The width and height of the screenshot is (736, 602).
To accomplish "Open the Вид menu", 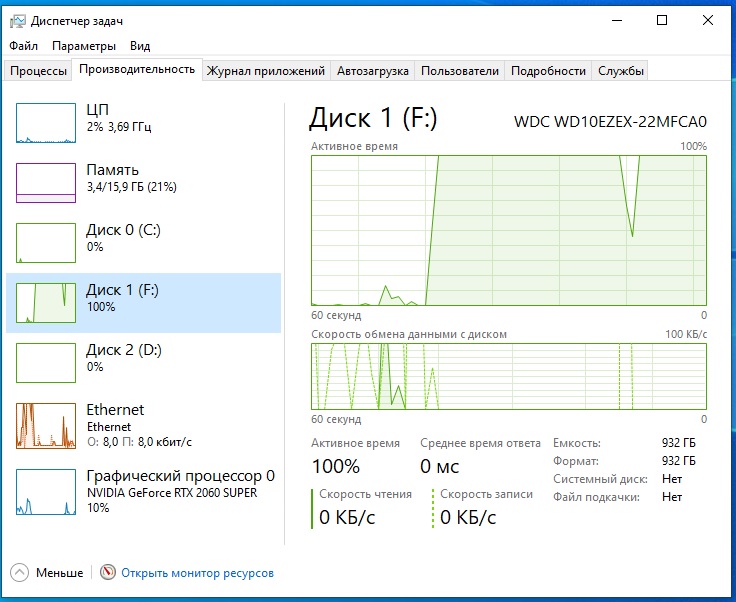I will 140,46.
